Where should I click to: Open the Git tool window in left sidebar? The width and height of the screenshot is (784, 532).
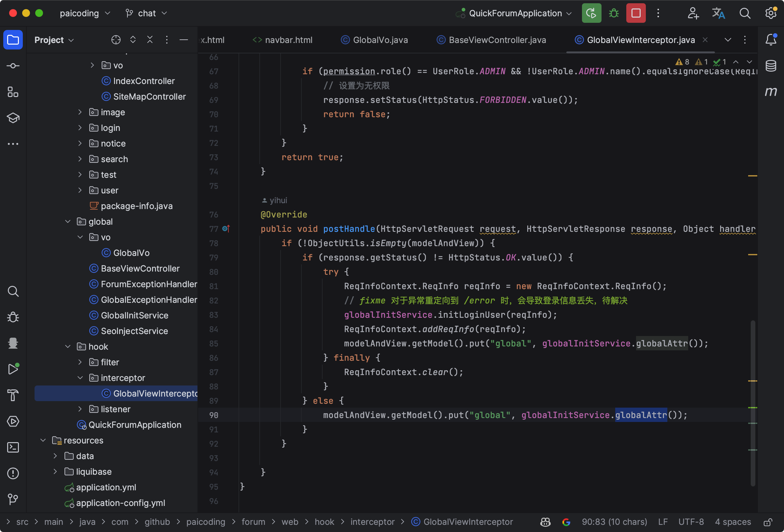pos(13,499)
